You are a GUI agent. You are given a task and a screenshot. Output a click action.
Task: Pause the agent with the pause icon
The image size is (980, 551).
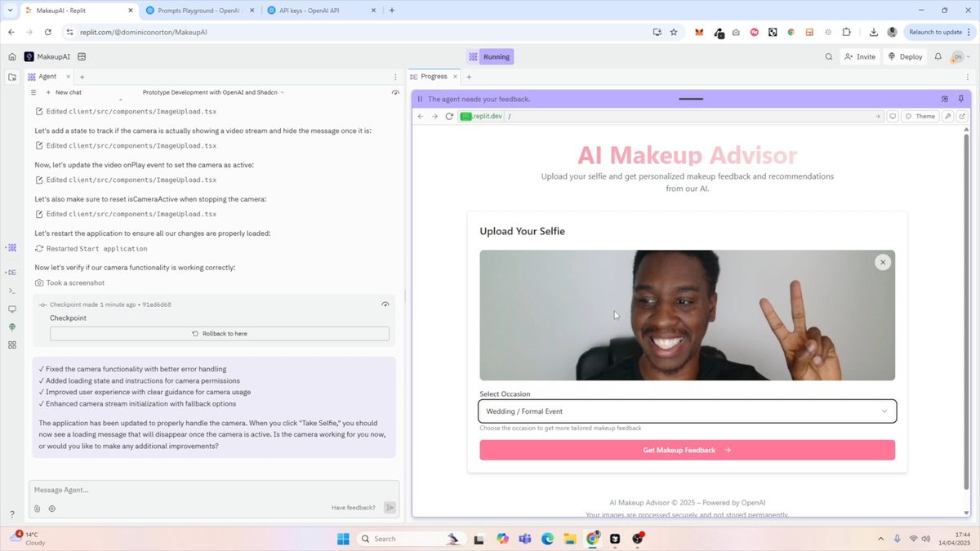[x=420, y=99]
